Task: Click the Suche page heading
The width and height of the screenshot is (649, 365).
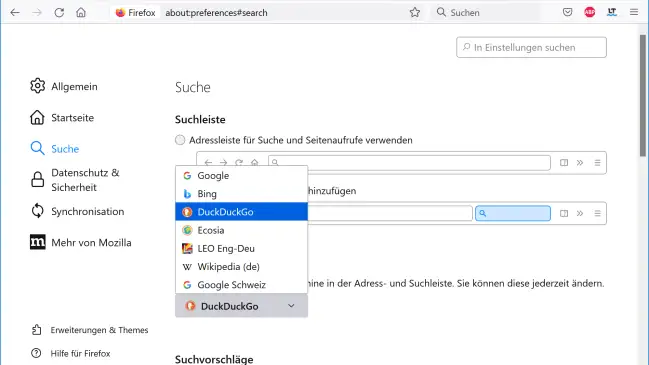Action: (193, 87)
